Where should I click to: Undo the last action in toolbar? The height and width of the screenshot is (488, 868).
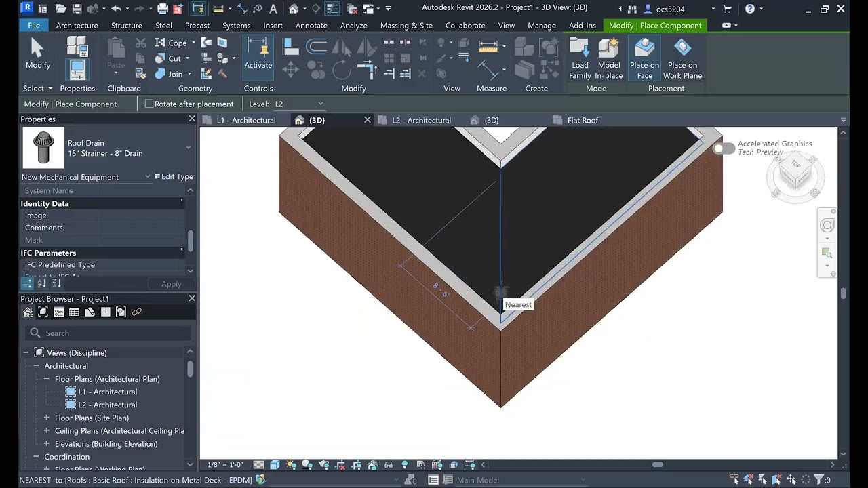(x=116, y=9)
